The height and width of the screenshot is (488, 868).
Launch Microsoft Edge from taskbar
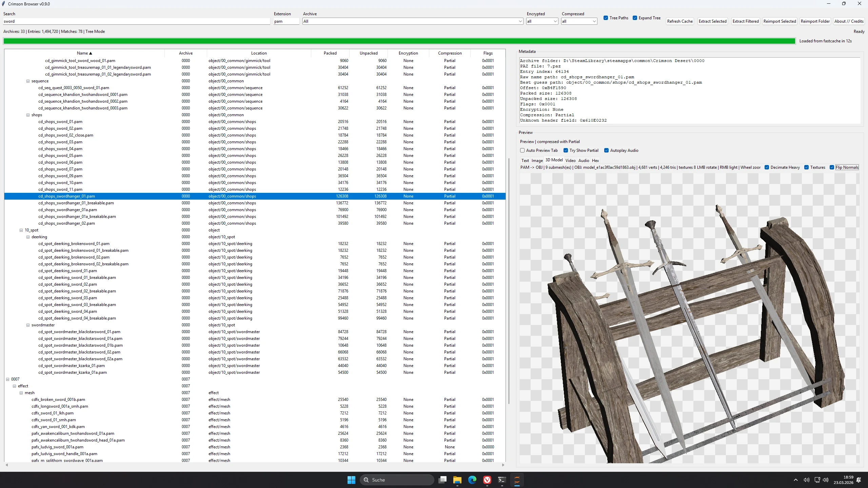(x=472, y=480)
